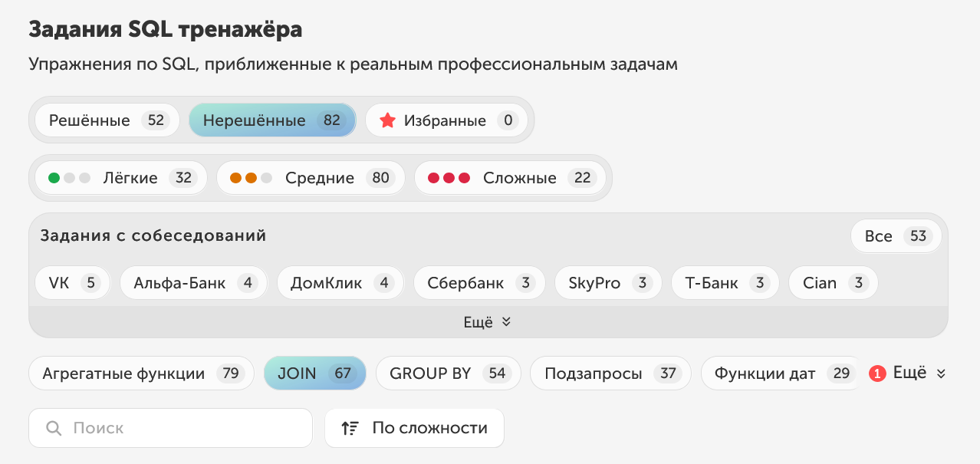The image size is (980, 464).
Task: Click the red star Избранные icon
Action: [387, 120]
